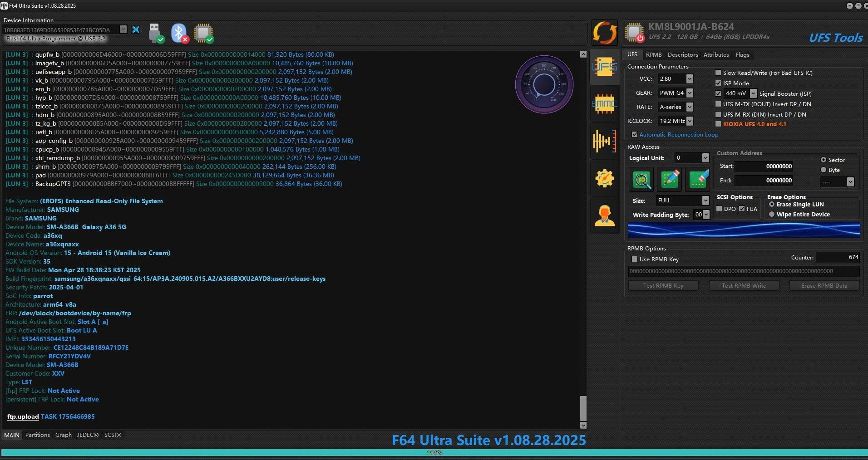
Task: Open the signal waveform tool in sidebar
Action: tap(604, 141)
